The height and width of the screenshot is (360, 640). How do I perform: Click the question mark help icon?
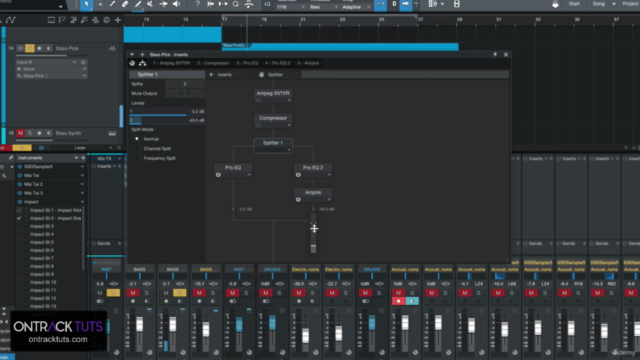pos(198,4)
